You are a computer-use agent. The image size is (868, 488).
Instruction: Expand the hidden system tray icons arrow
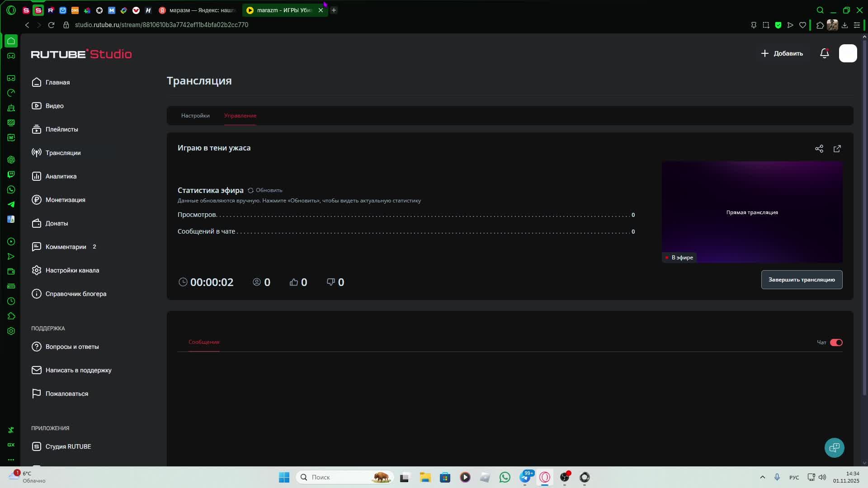pyautogui.click(x=762, y=477)
